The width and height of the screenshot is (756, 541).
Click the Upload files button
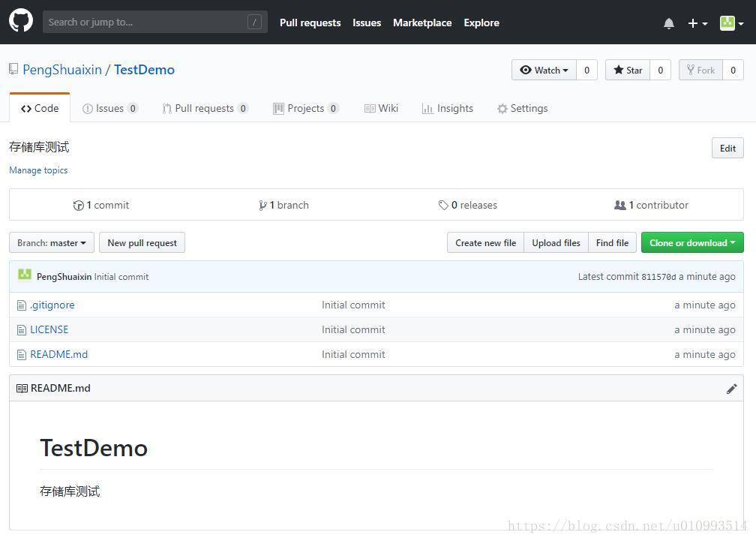(556, 242)
